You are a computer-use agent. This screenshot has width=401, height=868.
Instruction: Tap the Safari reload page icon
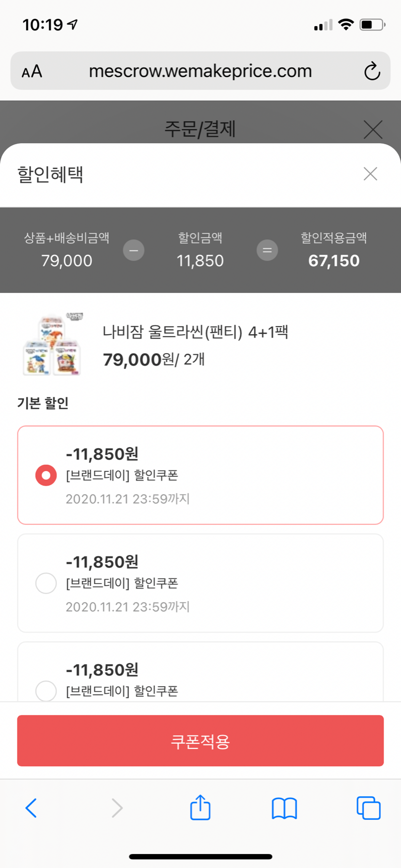tap(372, 71)
